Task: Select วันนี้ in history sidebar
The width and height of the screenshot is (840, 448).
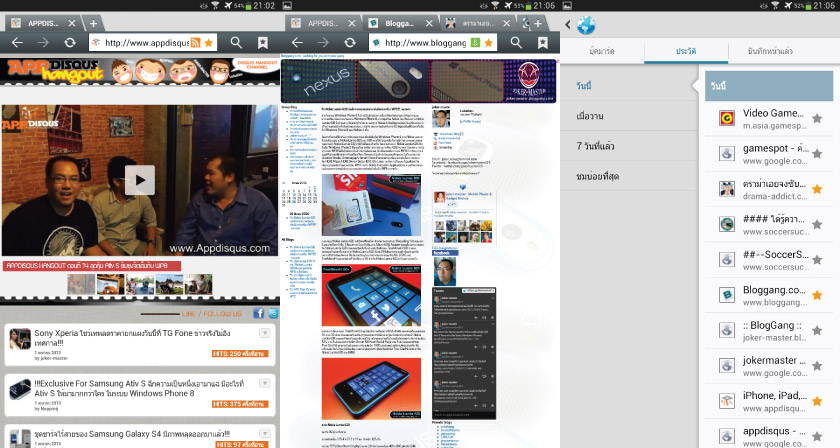Action: (629, 86)
